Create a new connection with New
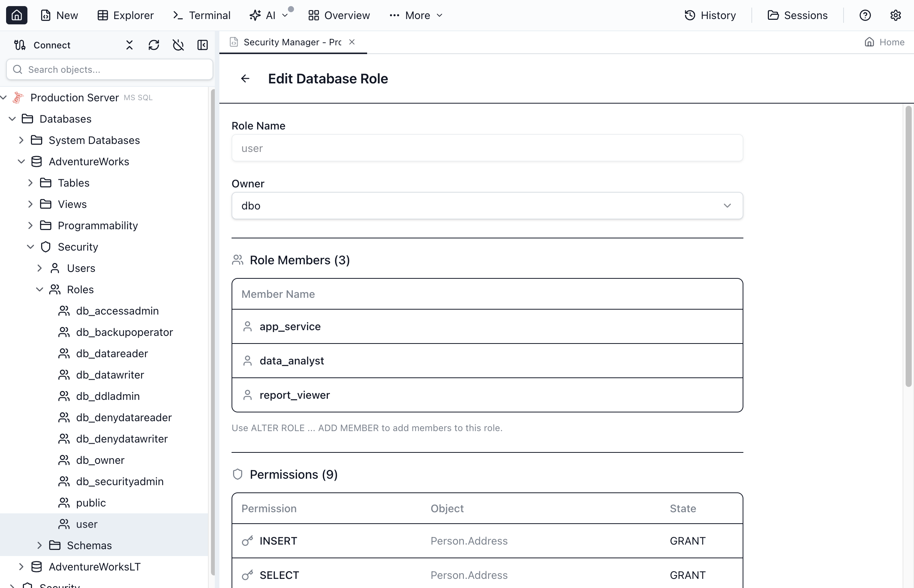 coord(59,15)
